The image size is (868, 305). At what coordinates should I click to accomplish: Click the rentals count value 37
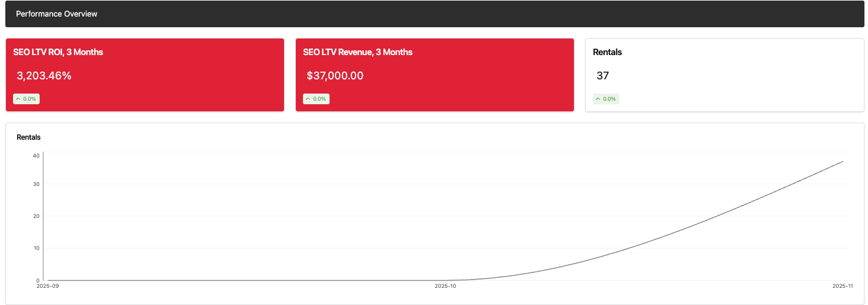pyautogui.click(x=602, y=76)
